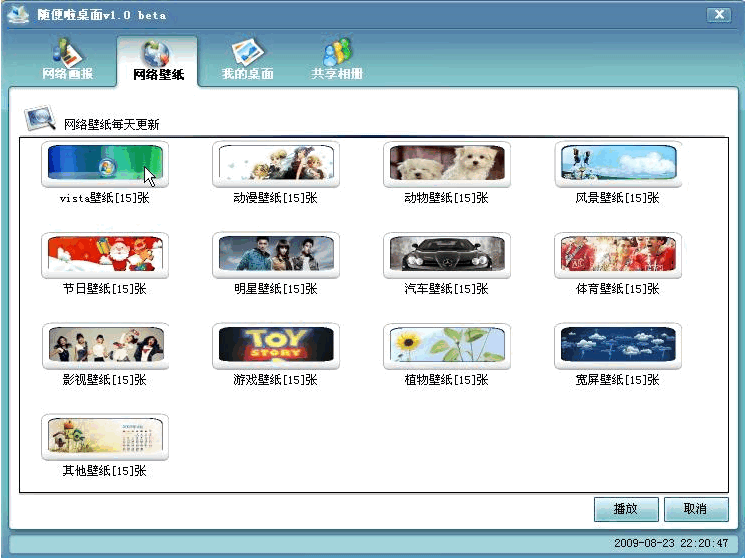Click the 动物壁纸[15]张 label

tap(447, 198)
